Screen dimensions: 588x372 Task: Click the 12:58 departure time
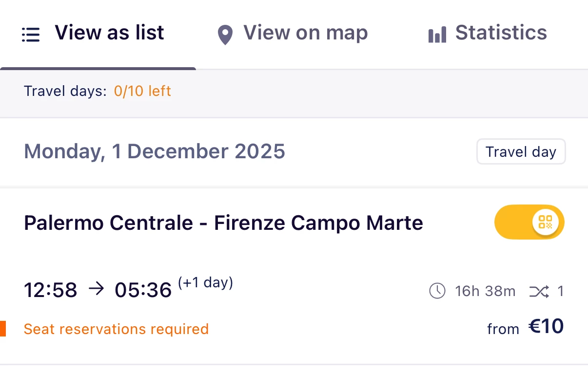tap(51, 291)
